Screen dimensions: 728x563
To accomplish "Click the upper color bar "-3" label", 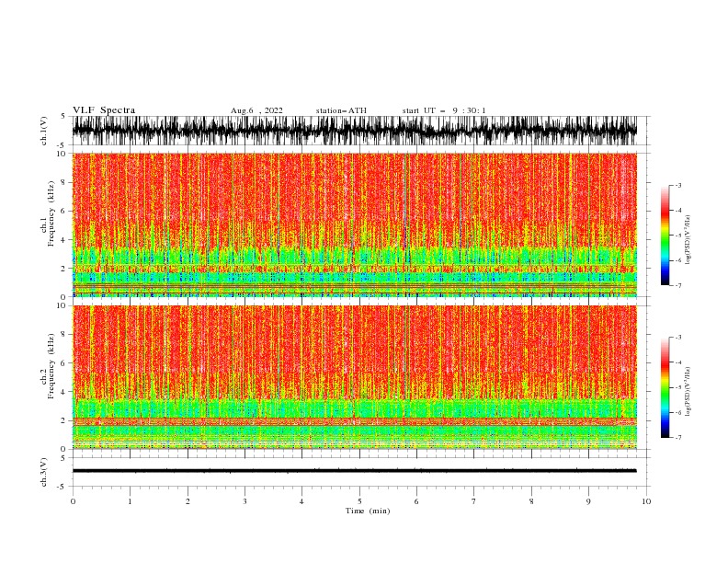I will tap(678, 185).
